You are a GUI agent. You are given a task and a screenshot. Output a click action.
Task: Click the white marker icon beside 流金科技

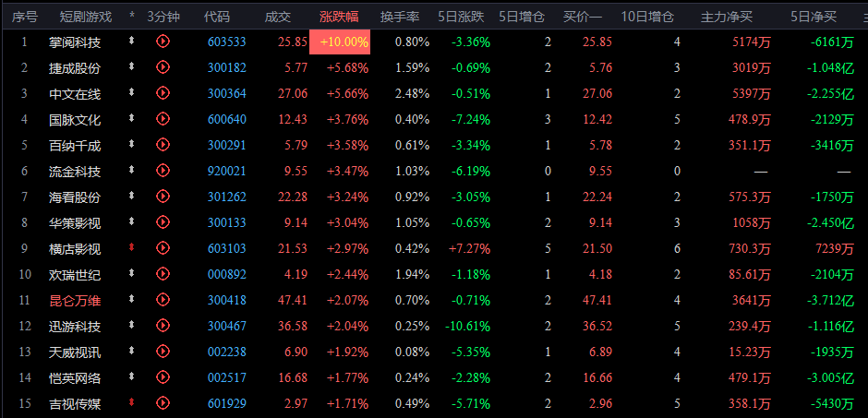(131, 170)
